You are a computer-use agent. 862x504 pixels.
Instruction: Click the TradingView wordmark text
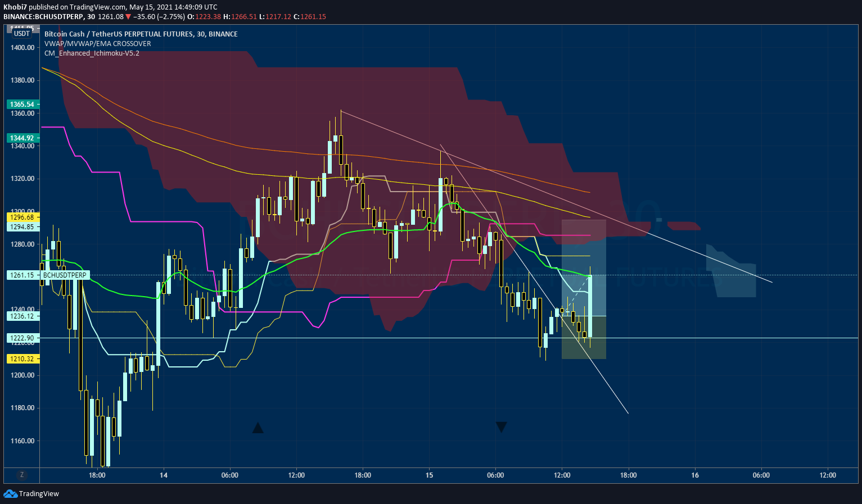39,494
